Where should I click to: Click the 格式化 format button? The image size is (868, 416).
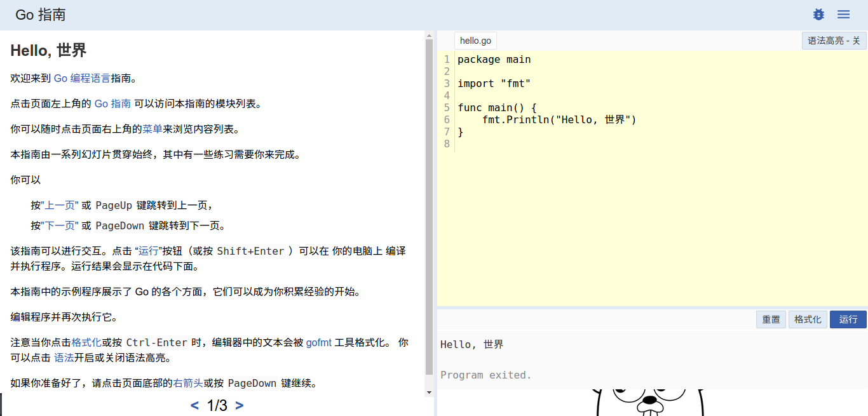808,319
